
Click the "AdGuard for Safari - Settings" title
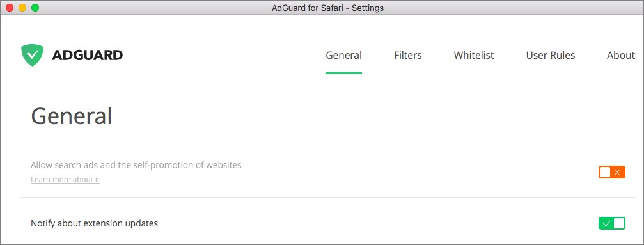(327, 8)
